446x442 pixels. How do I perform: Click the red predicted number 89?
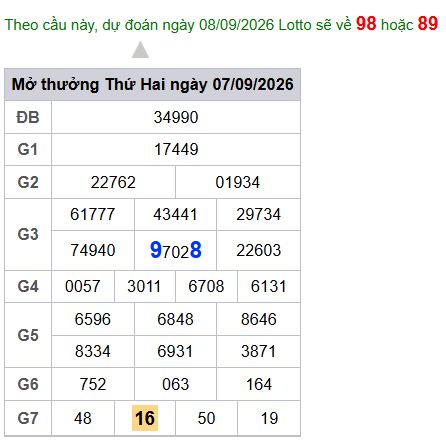[428, 24]
